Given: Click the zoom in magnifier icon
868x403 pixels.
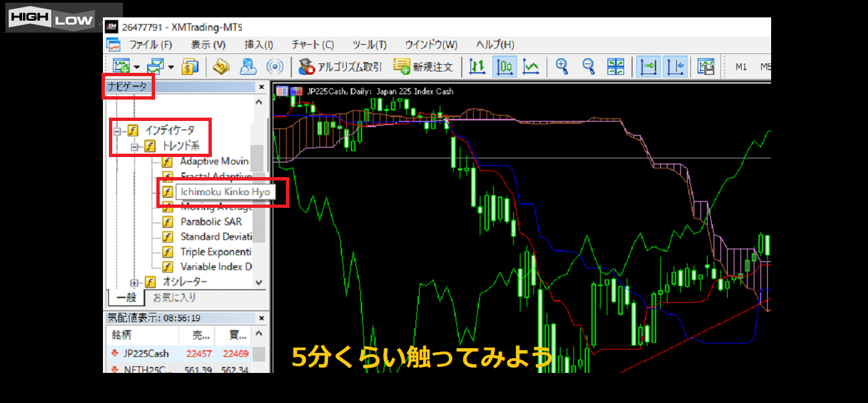Looking at the screenshot, I should point(562,66).
